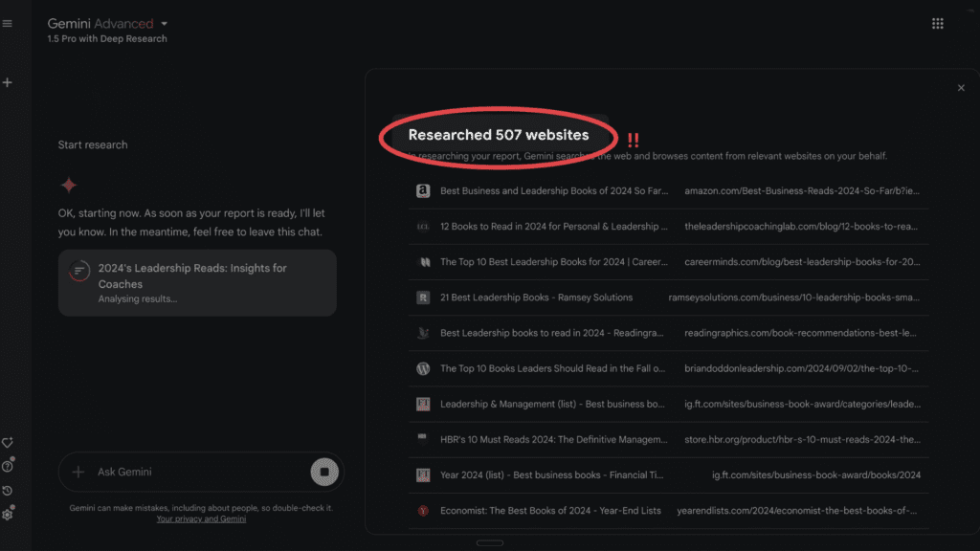Open Top 10 Books Leaders Should Read result

point(552,368)
